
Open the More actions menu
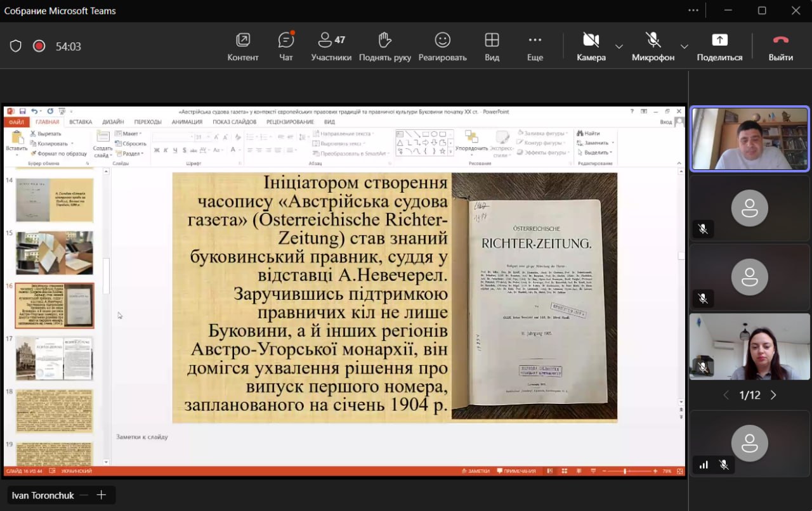535,47
